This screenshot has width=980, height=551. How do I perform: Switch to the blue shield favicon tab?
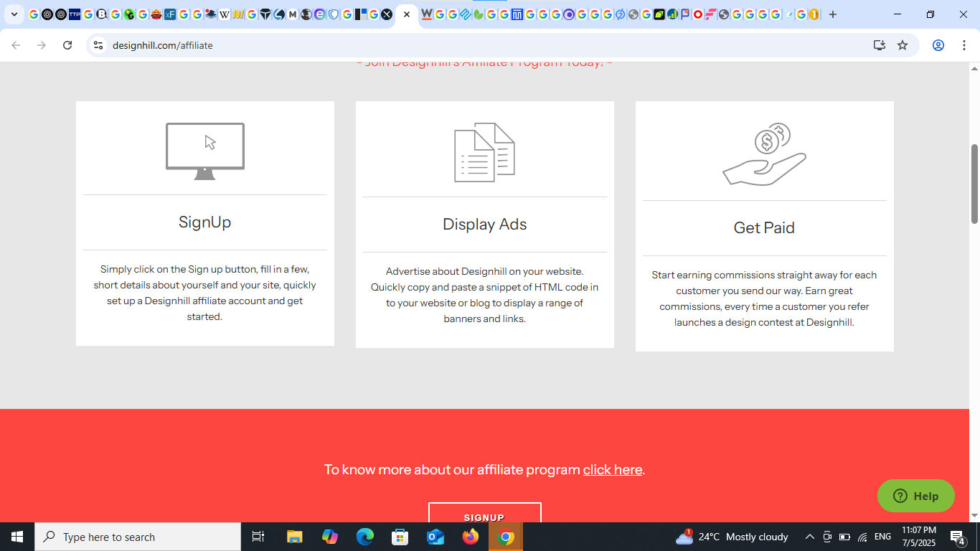click(334, 14)
